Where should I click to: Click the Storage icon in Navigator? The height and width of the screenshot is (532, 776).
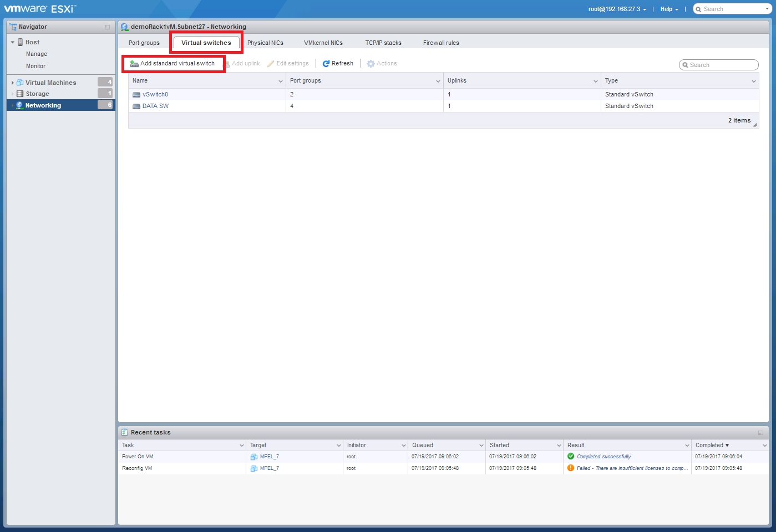(20, 94)
